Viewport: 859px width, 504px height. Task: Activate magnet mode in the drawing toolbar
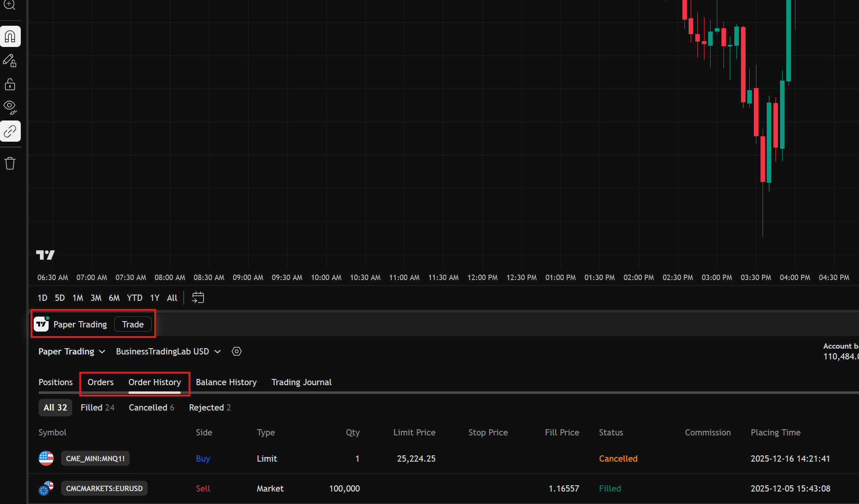point(9,36)
